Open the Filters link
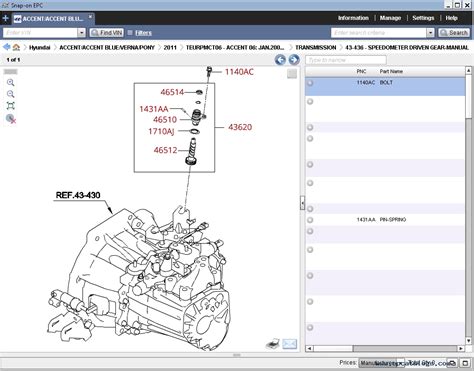 143,33
